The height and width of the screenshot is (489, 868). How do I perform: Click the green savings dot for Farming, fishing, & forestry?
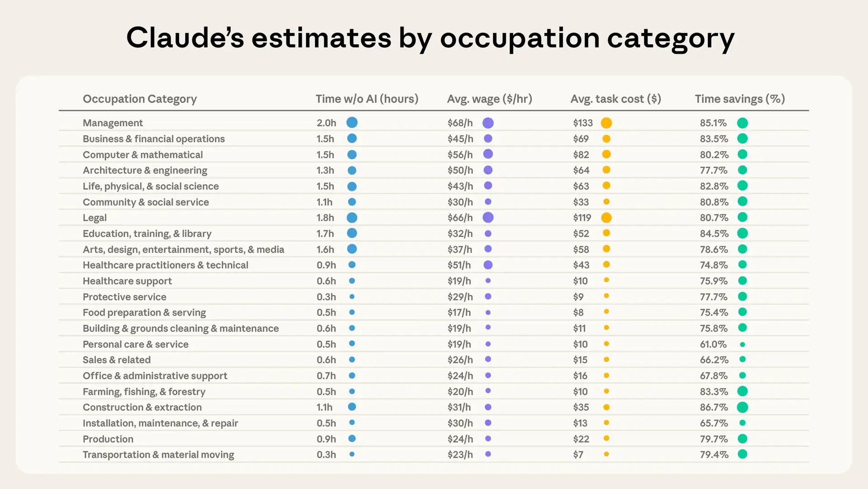click(742, 391)
